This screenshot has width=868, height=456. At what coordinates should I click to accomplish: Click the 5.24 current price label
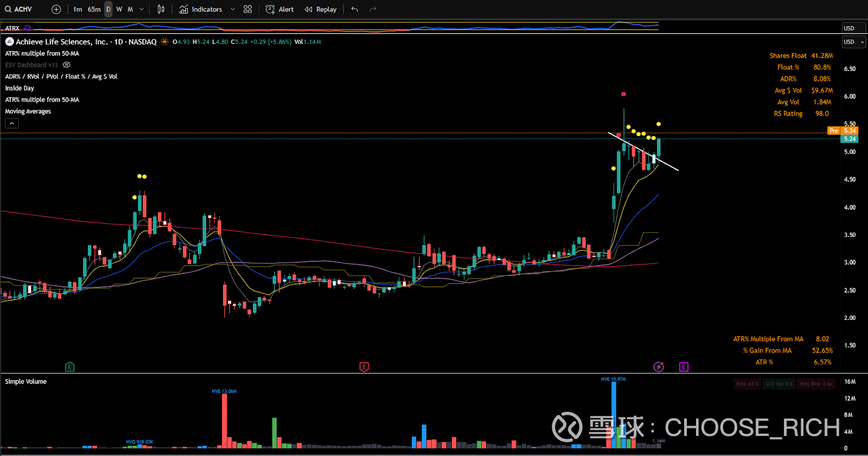tap(850, 139)
